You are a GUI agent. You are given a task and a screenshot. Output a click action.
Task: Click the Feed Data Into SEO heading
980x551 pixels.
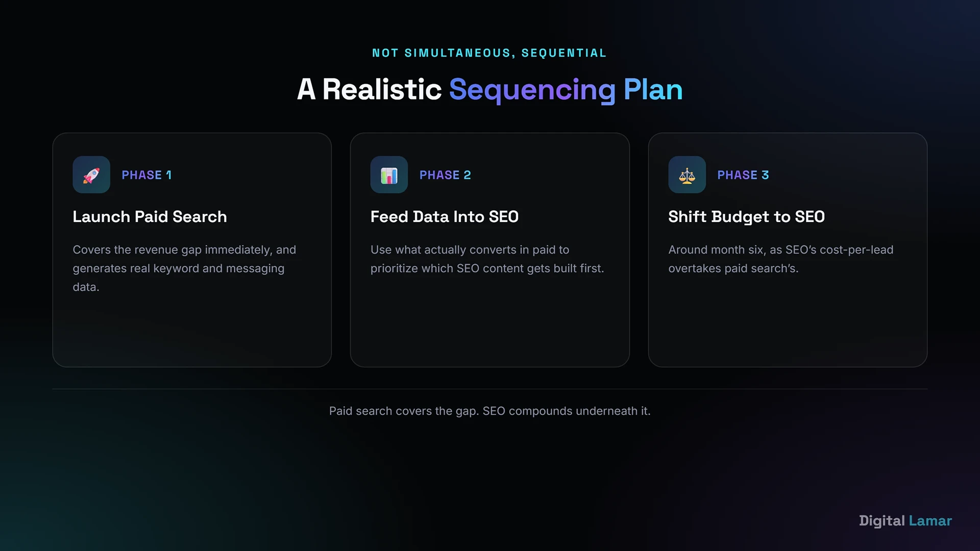click(x=445, y=217)
